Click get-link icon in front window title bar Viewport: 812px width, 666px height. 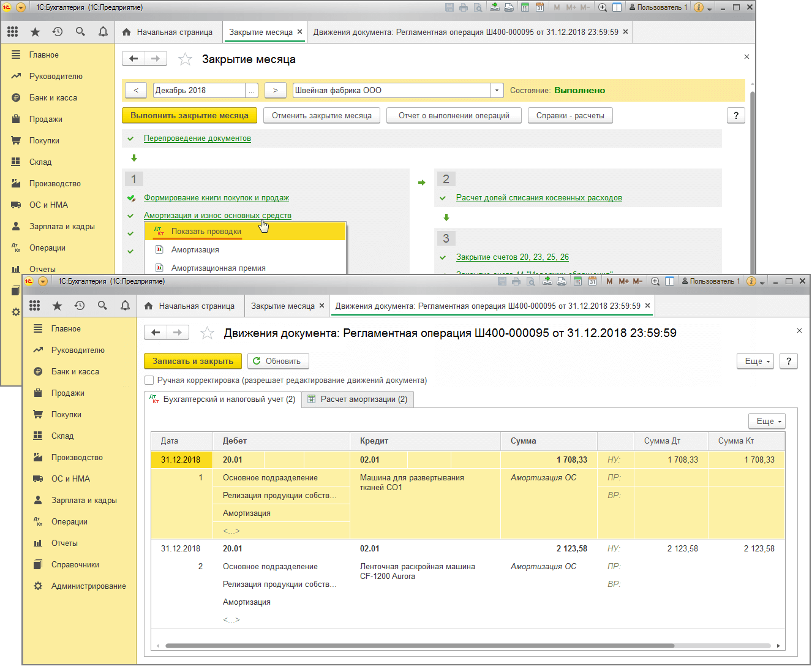point(547,281)
